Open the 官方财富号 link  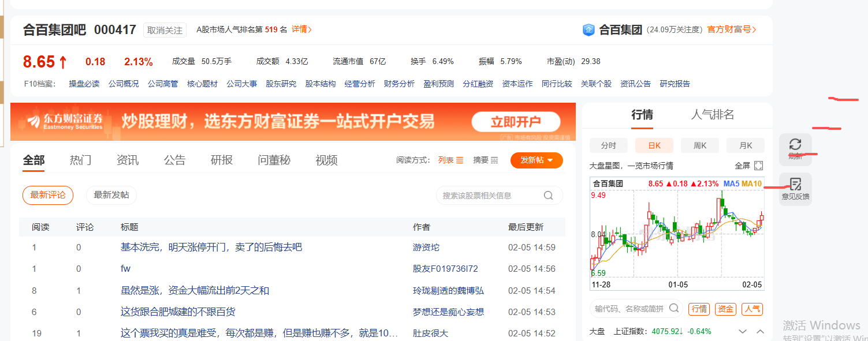[732, 29]
